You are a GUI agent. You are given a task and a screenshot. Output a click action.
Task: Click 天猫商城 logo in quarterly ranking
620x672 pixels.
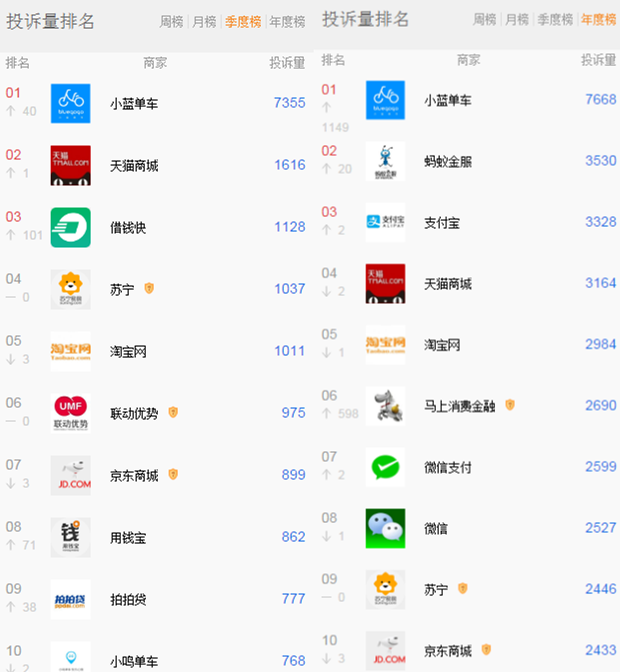pyautogui.click(x=71, y=165)
